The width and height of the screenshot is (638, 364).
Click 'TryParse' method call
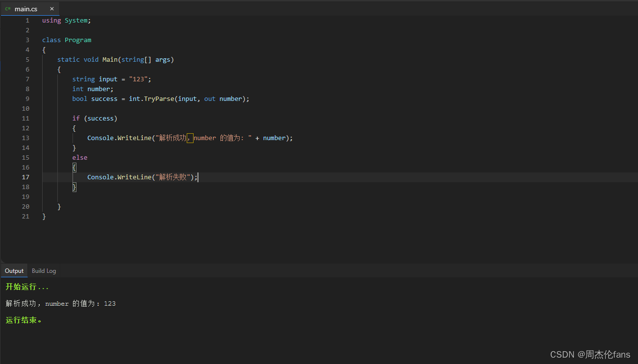159,99
